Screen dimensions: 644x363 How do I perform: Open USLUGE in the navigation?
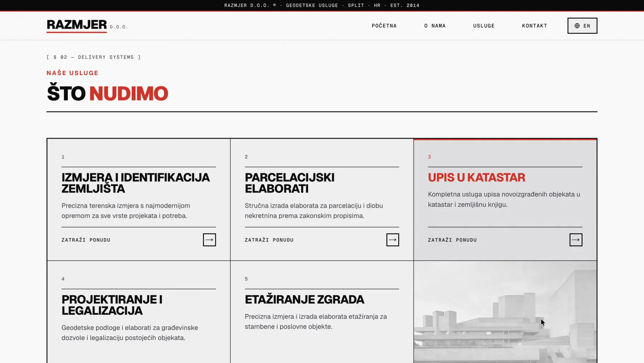point(484,26)
